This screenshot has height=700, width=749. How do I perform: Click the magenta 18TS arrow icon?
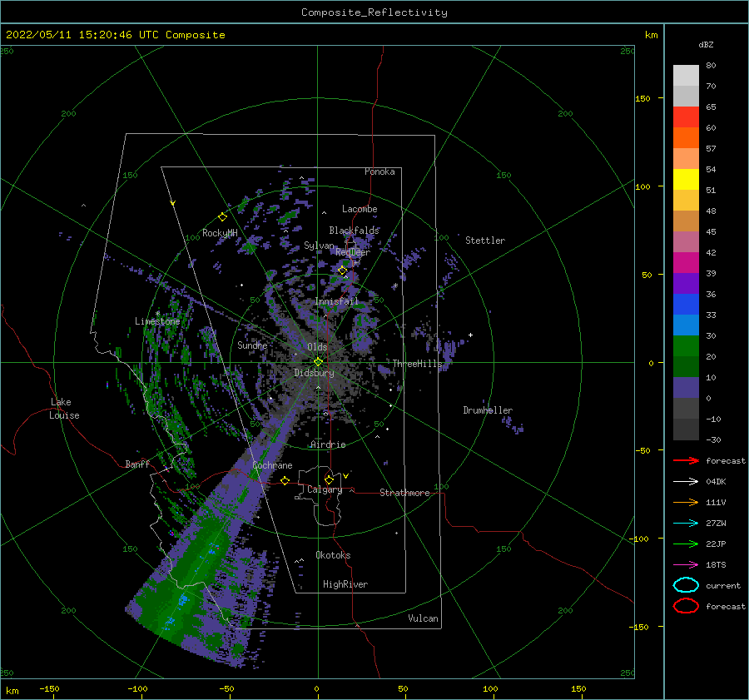pos(686,565)
